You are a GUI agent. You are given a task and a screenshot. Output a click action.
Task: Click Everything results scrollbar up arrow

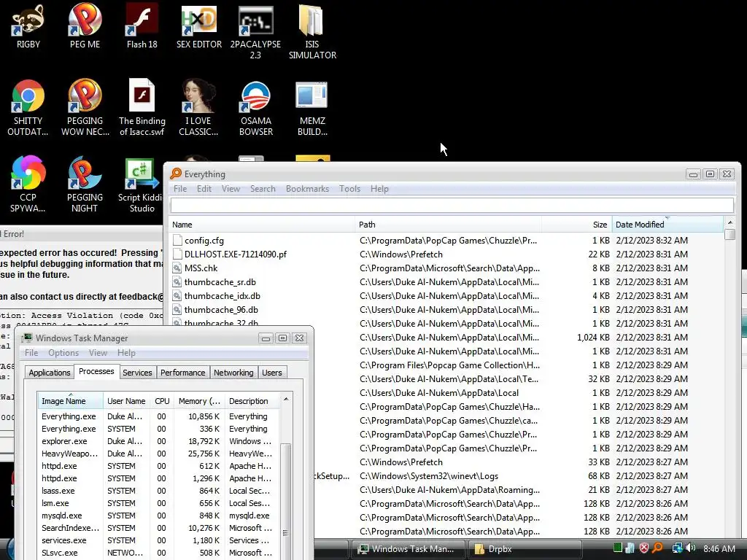tap(729, 223)
